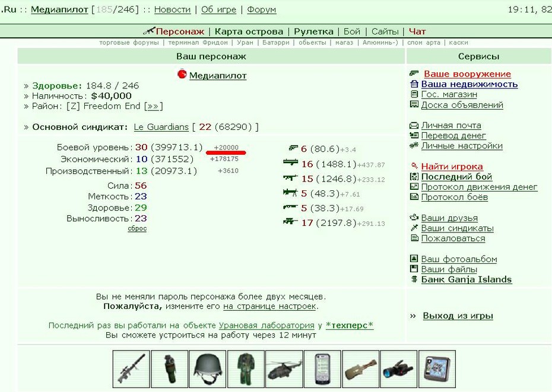Click the dollar icon beside Банк Ganja Islands
This screenshot has width=552, height=392.
pos(414,279)
